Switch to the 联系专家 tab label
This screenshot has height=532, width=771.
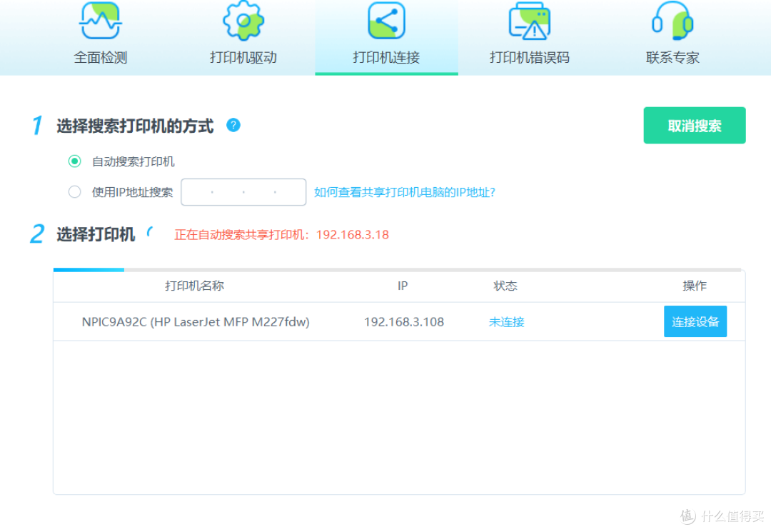coord(672,58)
